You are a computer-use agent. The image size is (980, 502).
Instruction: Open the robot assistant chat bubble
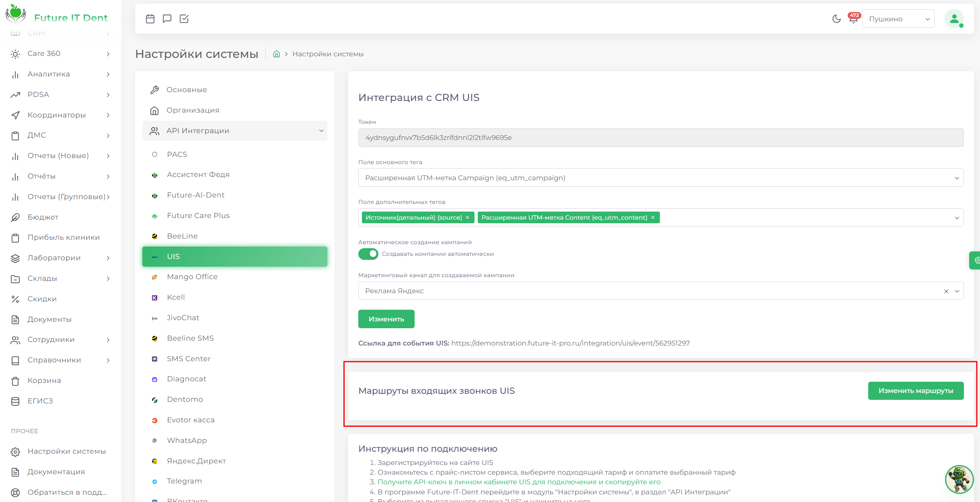point(959,479)
